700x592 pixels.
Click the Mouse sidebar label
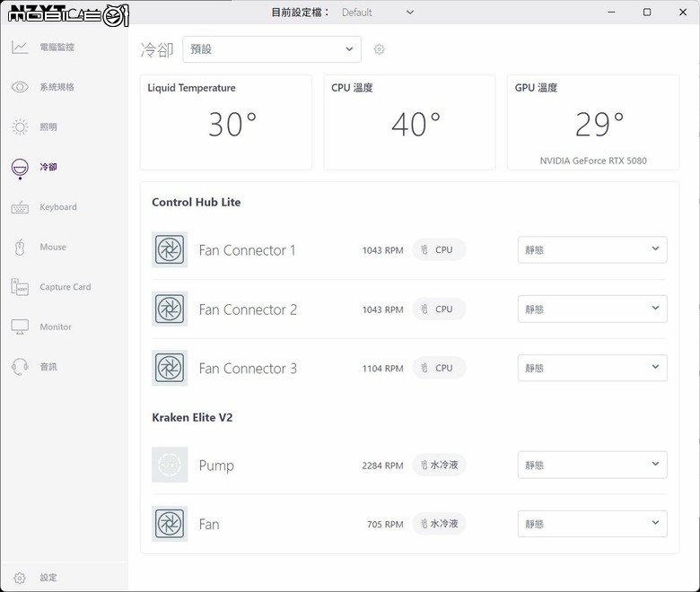pos(53,248)
